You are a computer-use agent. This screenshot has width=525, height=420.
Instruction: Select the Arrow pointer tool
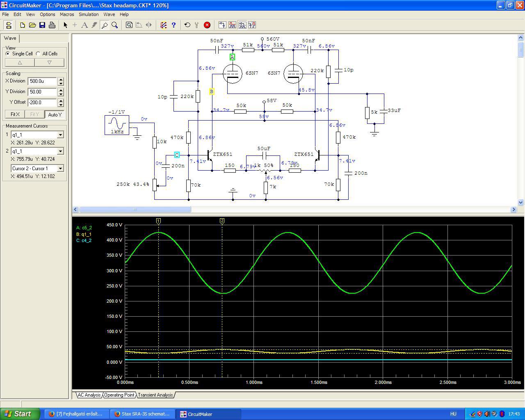(65, 25)
